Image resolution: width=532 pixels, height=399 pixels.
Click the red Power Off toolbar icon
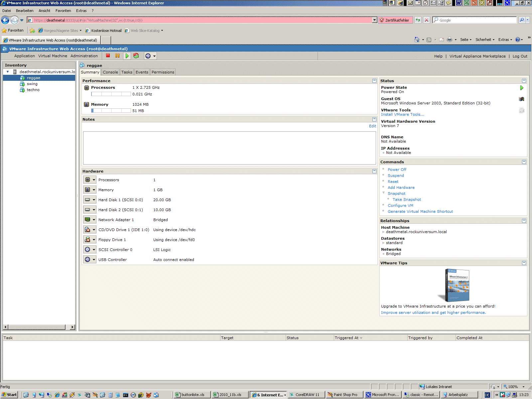tap(108, 56)
